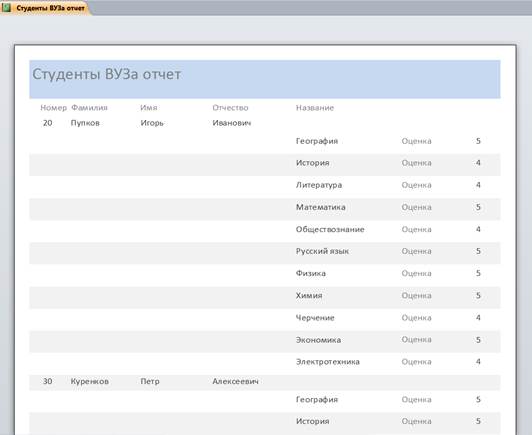The height and width of the screenshot is (435, 532).
Task: Click the grade 4 for Черчение
Action: point(478,318)
